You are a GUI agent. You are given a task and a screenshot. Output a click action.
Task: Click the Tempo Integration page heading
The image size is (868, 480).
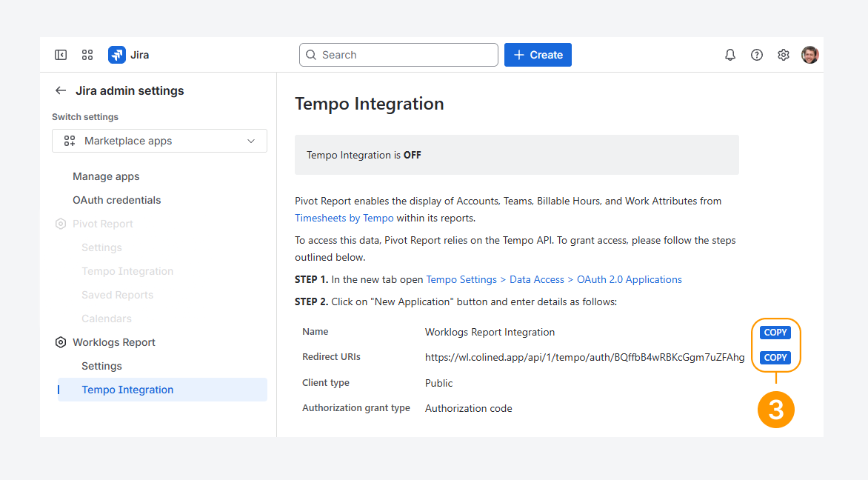click(370, 104)
